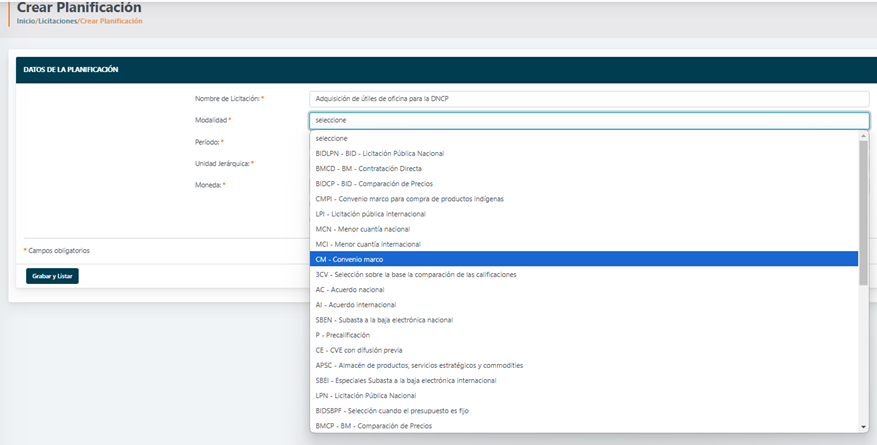The image size is (877, 445).
Task: Open the Licitaciones breadcrumb link
Action: [x=57, y=21]
